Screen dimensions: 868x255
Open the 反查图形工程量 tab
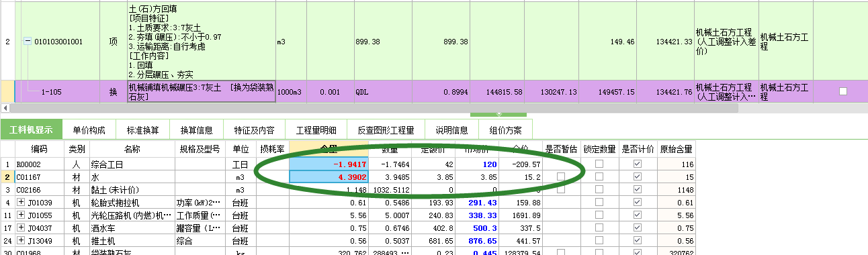[386, 130]
